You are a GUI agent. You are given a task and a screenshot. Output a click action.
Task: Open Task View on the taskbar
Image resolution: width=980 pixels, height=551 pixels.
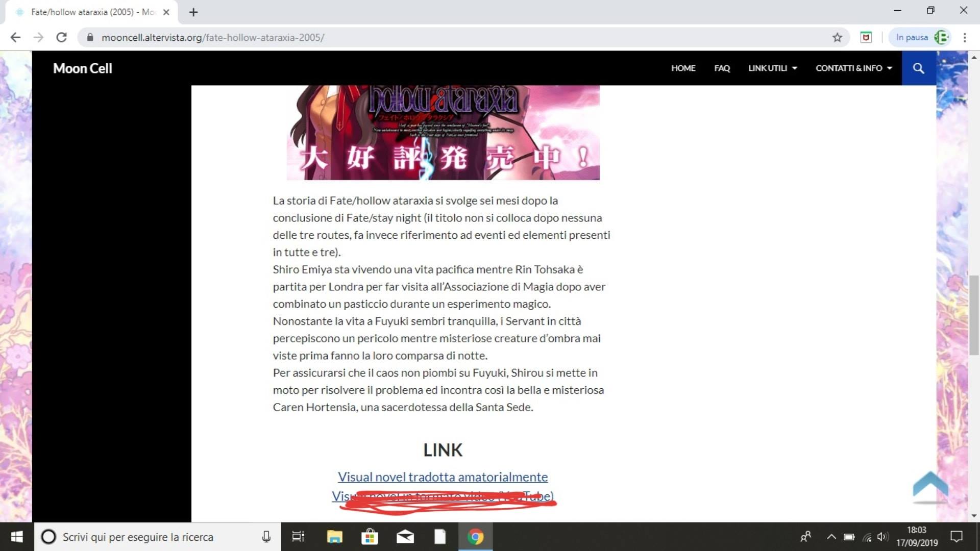298,537
